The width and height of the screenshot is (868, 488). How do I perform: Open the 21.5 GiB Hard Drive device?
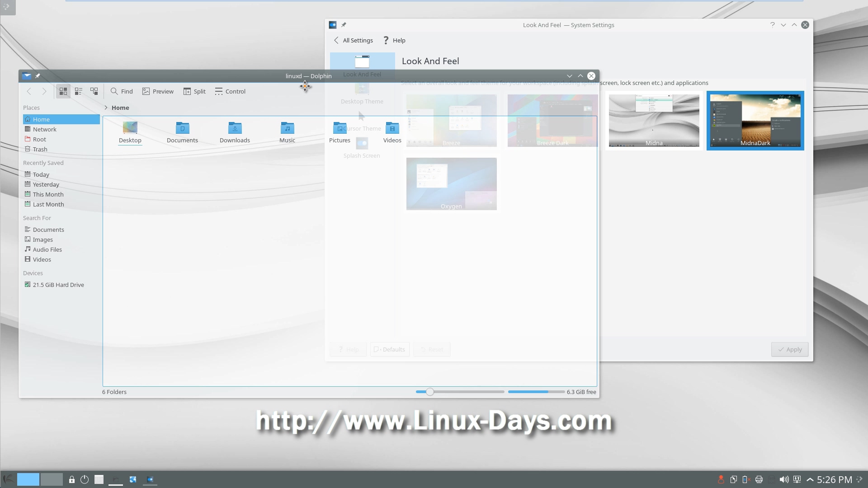(61, 285)
